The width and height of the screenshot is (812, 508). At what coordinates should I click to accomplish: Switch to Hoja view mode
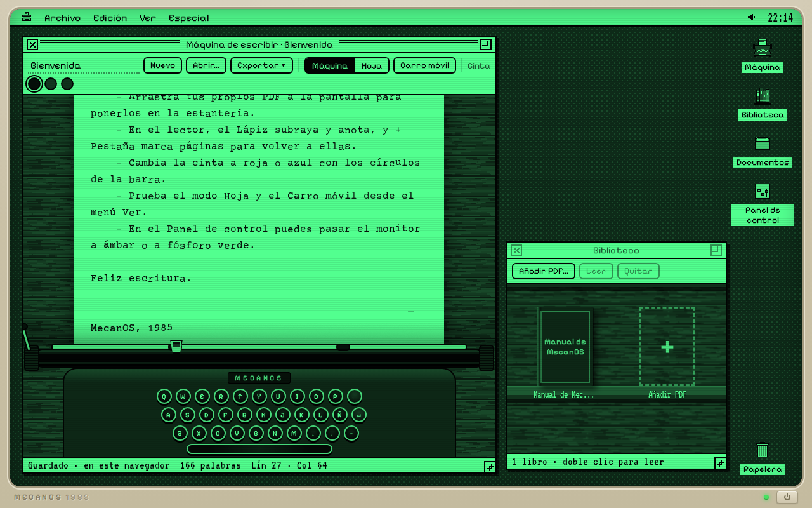[x=372, y=65]
